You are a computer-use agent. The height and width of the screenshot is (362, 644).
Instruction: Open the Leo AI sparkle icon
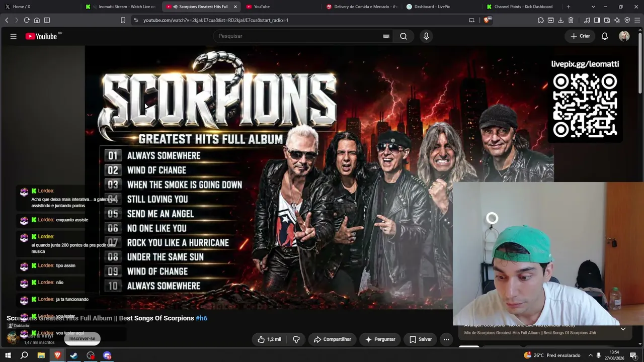tap(617, 20)
